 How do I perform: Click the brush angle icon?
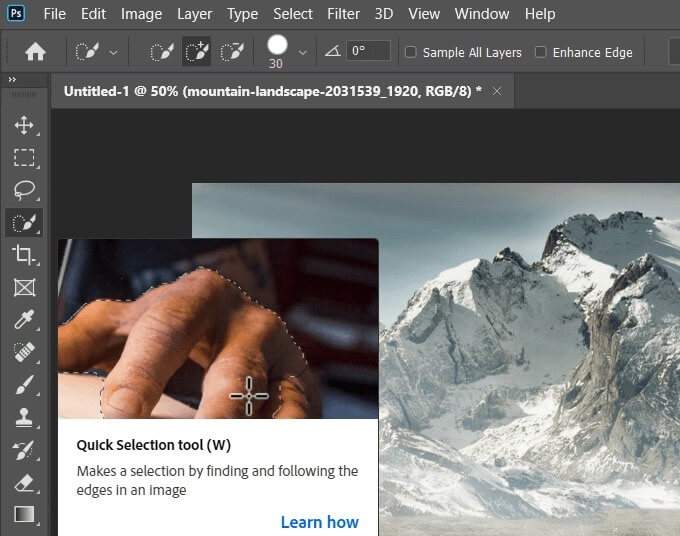(333, 51)
